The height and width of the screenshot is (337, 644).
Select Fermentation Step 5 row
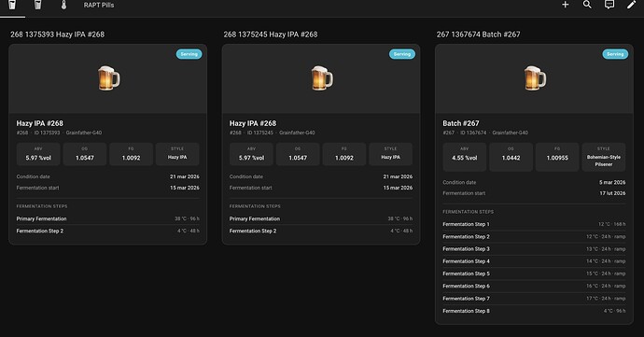click(534, 274)
